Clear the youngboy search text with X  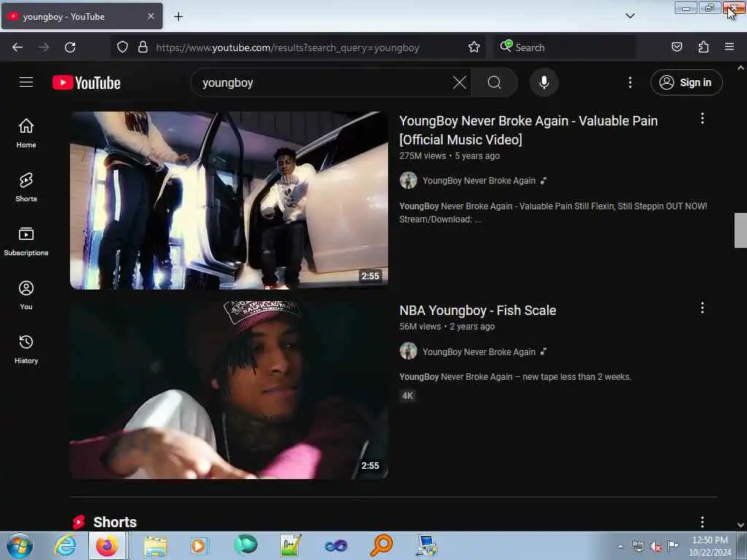coord(460,83)
